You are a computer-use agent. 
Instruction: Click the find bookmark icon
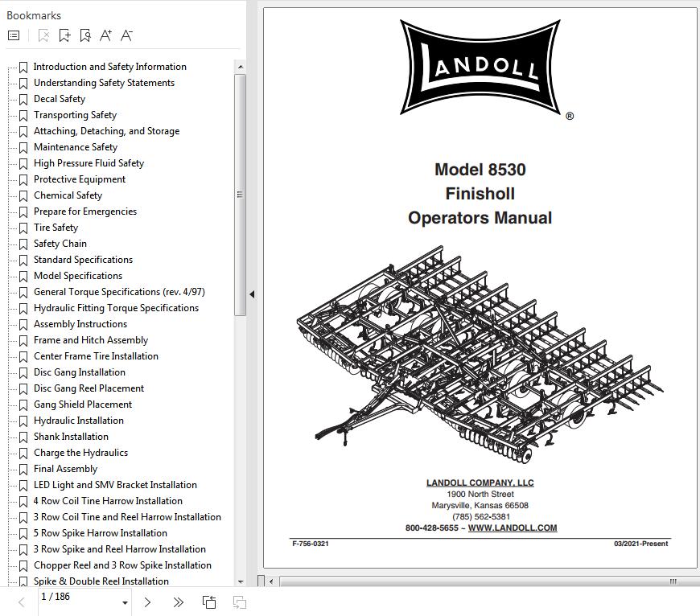point(85,35)
